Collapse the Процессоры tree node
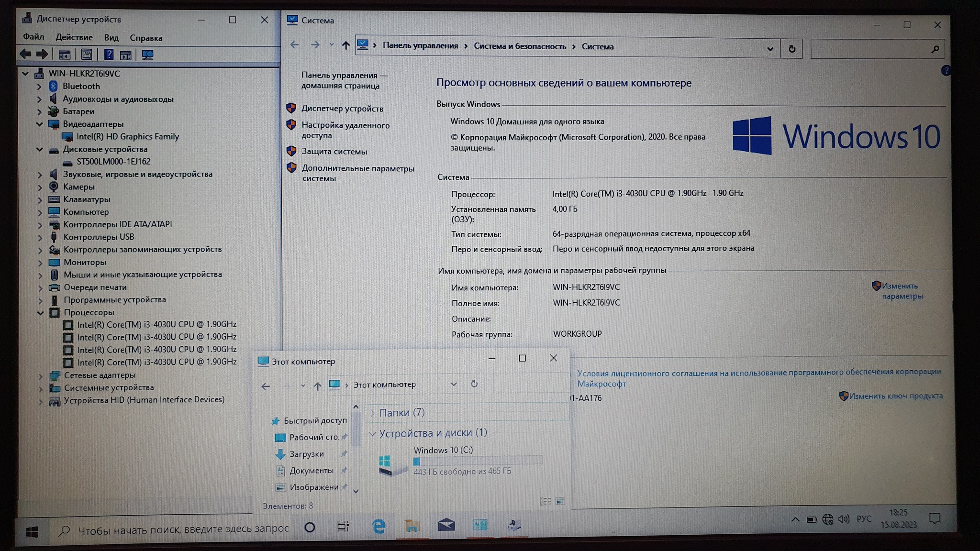Viewport: 980px width, 551px height. (40, 313)
